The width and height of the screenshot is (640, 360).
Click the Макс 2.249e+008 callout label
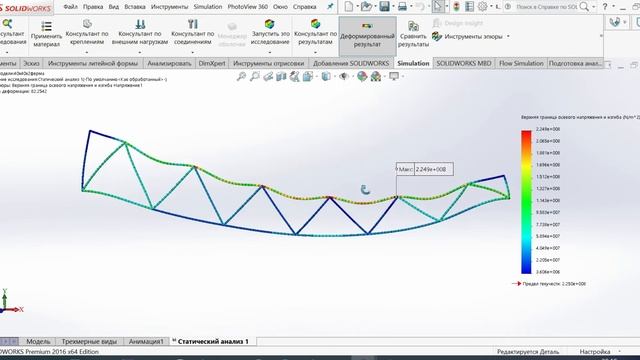click(x=424, y=169)
